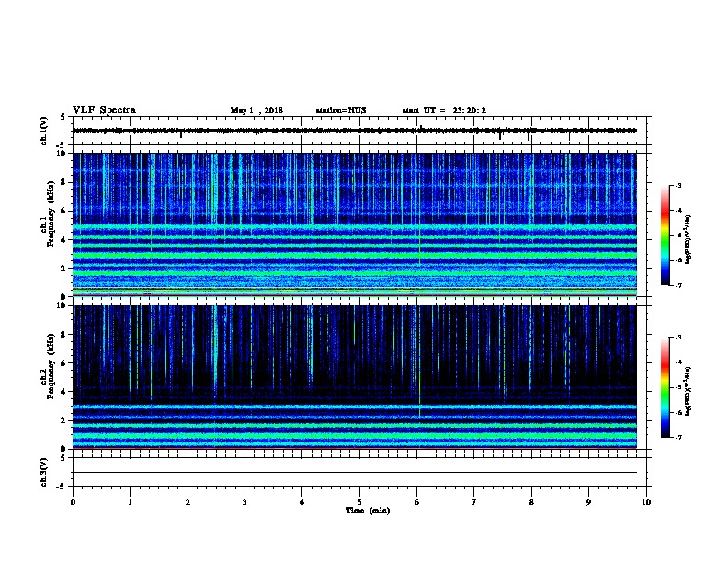Click the ch.1 waveform trace panel
The image size is (728, 563).
click(359, 131)
